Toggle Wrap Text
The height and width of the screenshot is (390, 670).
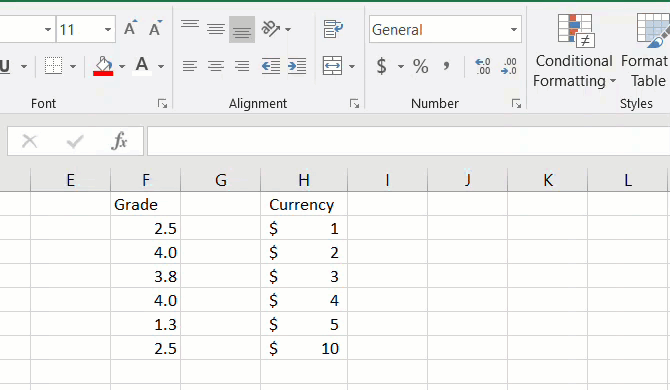(333, 29)
